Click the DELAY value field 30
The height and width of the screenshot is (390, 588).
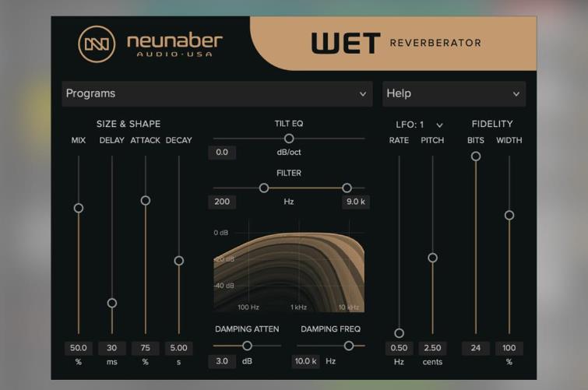111,348
